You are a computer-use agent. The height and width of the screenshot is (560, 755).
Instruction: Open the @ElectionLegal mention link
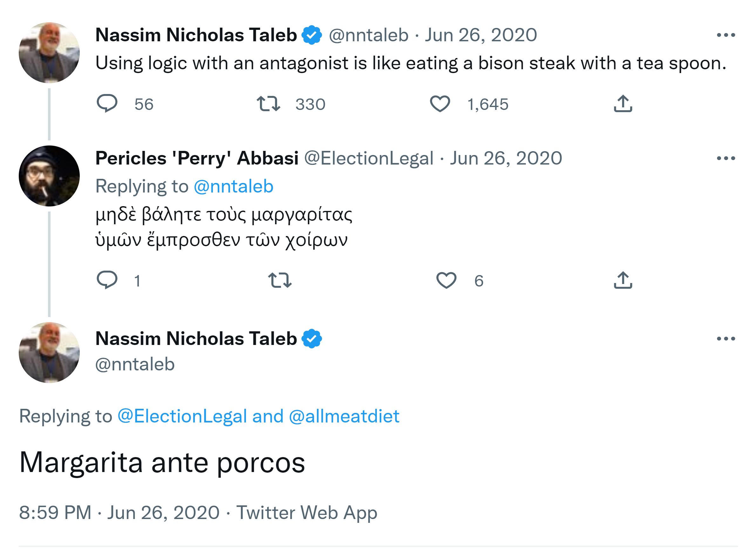tap(182, 416)
